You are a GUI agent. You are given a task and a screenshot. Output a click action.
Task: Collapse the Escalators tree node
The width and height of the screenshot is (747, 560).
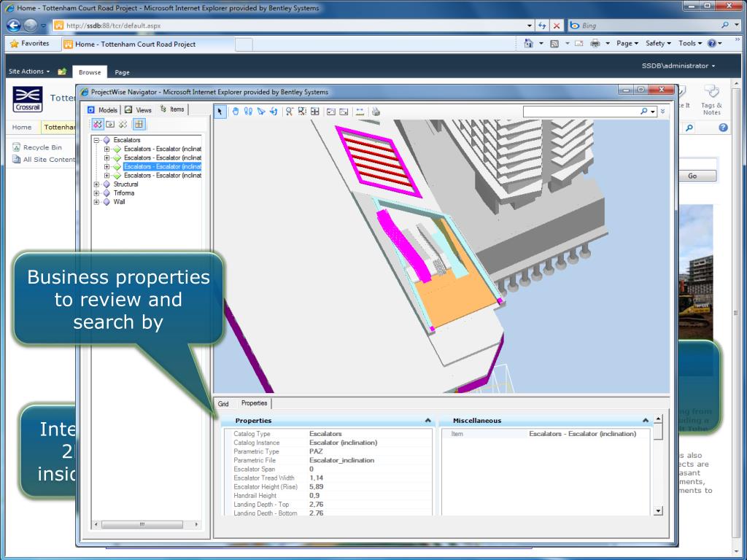(x=97, y=140)
